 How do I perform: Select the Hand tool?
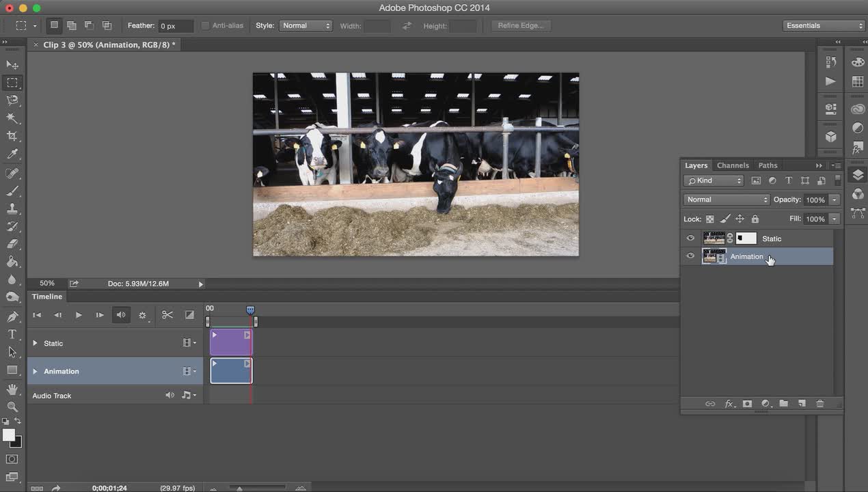pyautogui.click(x=12, y=389)
